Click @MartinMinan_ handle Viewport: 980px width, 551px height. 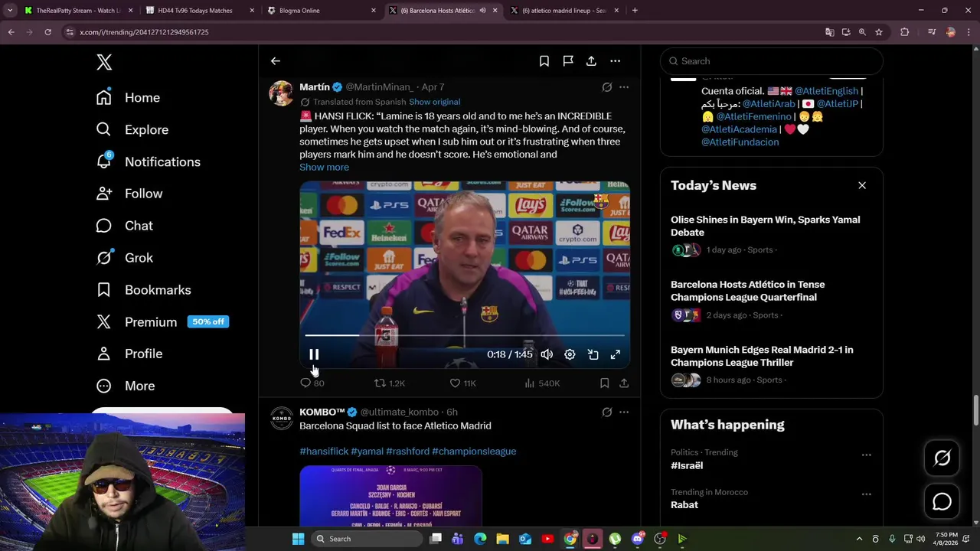tap(379, 87)
